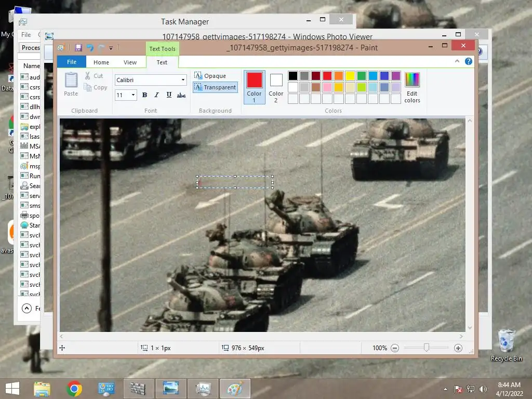Toggle Fewer details arrow in Task Manager
The image size is (532, 399).
point(26,308)
